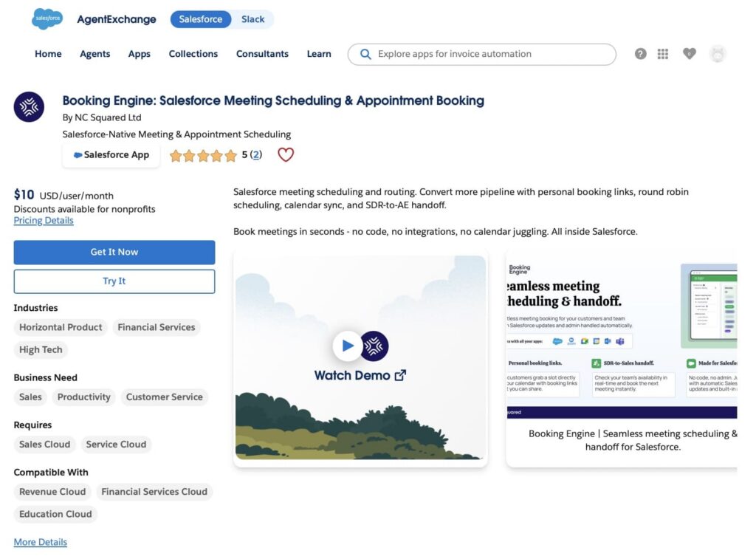
Task: Click the $10 price text
Action: pos(24,195)
